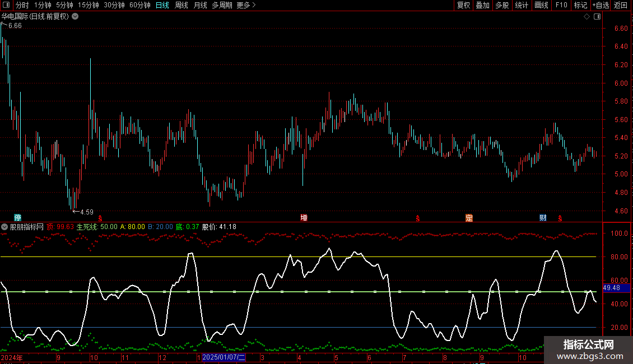Expand the 股朋指标网 indicator dropdown
This screenshot has height=364, width=633.
pyautogui.click(x=5, y=227)
